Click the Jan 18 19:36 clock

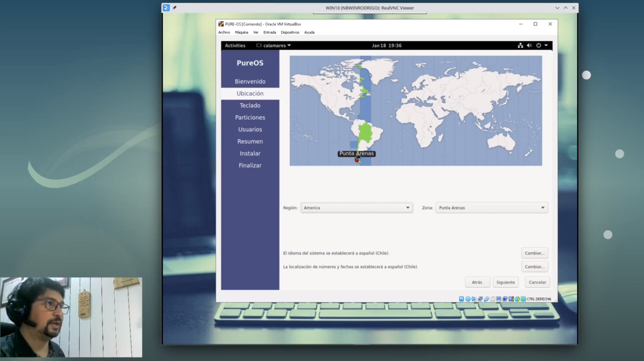[386, 46]
